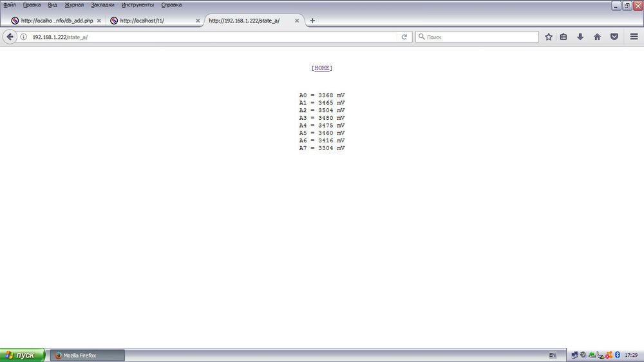Select the A3 = 3480 mV line
This screenshot has height=362, width=644.
click(x=321, y=118)
